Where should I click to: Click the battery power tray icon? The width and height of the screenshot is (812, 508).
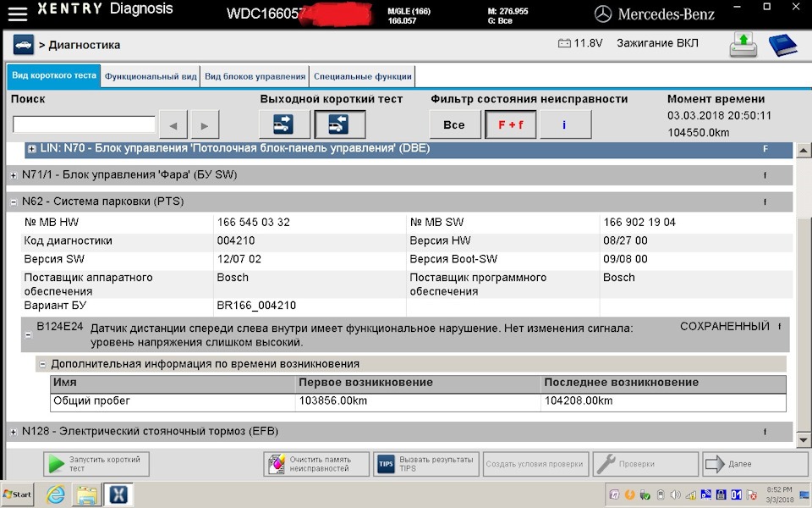pyautogui.click(x=661, y=494)
